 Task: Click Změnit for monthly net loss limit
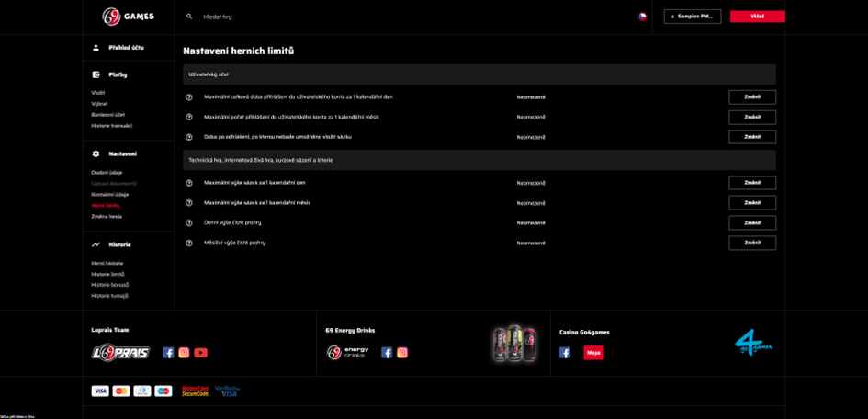coord(752,243)
